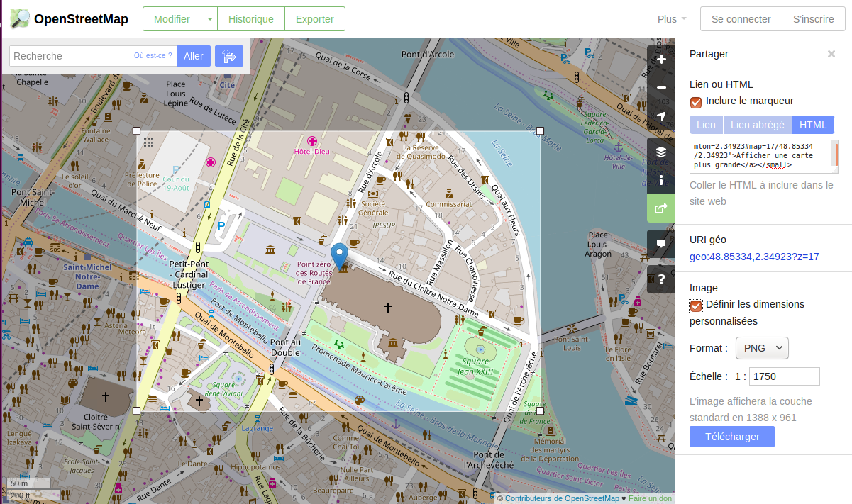Uncheck the Inclure le marqueur checkbox
This screenshot has width=852, height=504.
[x=696, y=102]
